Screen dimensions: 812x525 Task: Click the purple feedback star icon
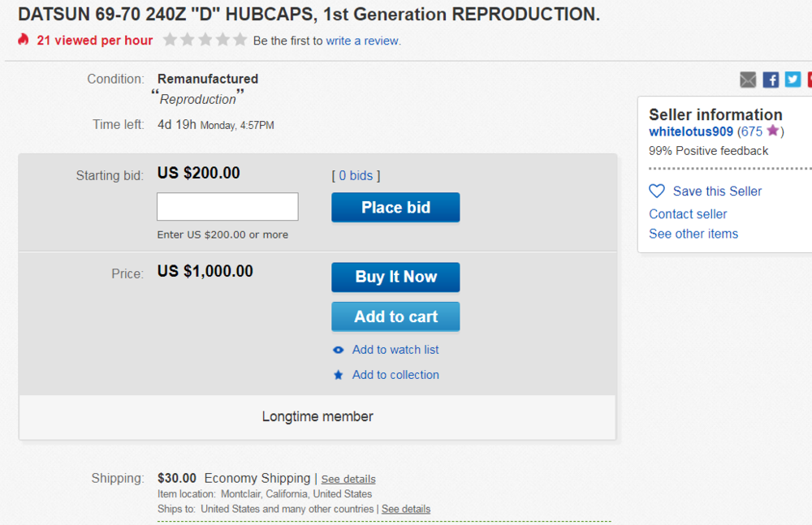773,131
